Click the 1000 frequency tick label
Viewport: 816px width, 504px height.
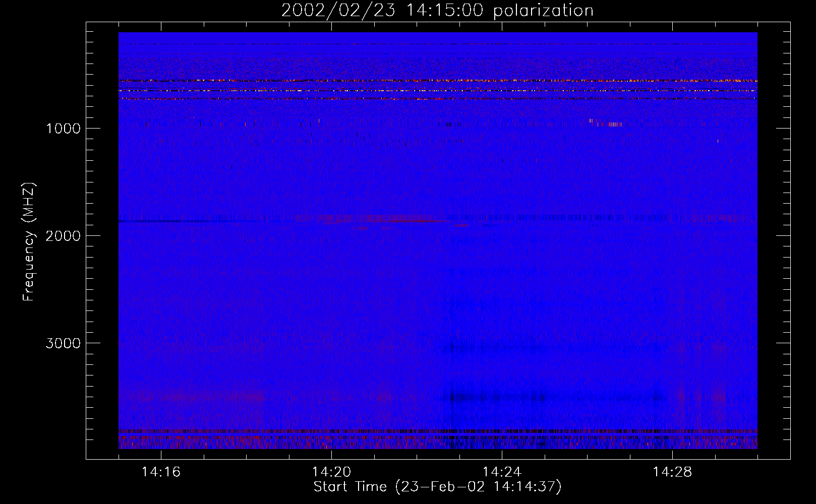coord(63,129)
